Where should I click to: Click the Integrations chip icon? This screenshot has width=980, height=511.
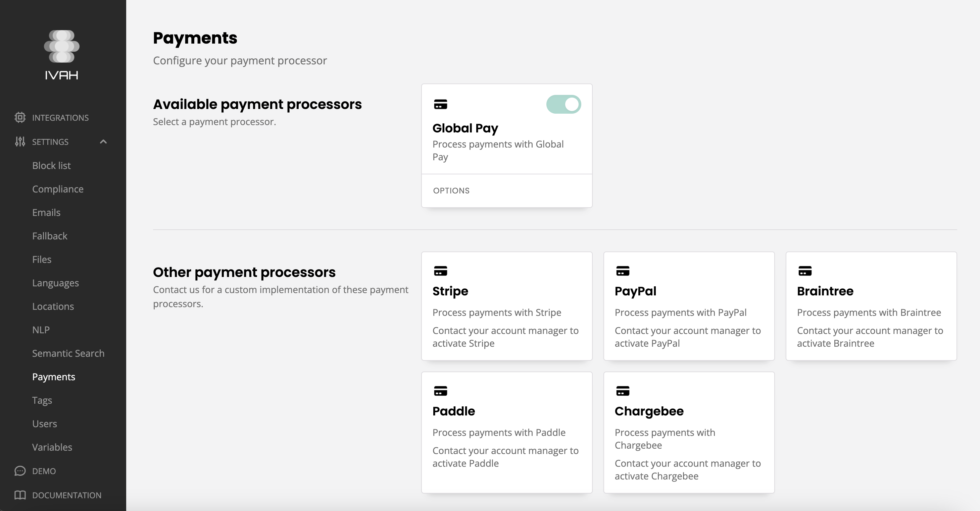tap(20, 117)
